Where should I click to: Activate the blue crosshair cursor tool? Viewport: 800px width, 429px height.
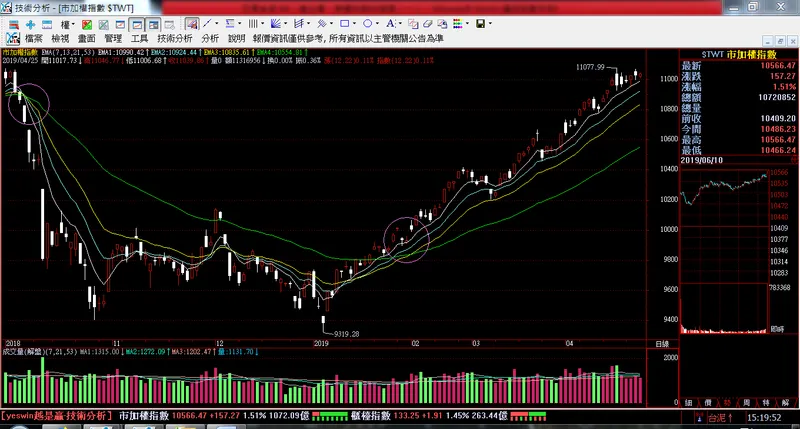pyautogui.click(x=31, y=24)
